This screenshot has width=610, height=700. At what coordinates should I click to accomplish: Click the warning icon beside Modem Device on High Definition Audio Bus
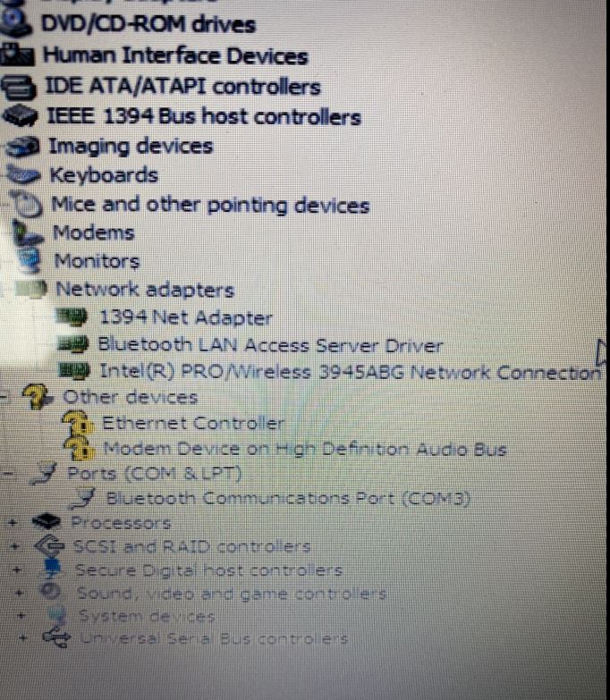point(79,449)
